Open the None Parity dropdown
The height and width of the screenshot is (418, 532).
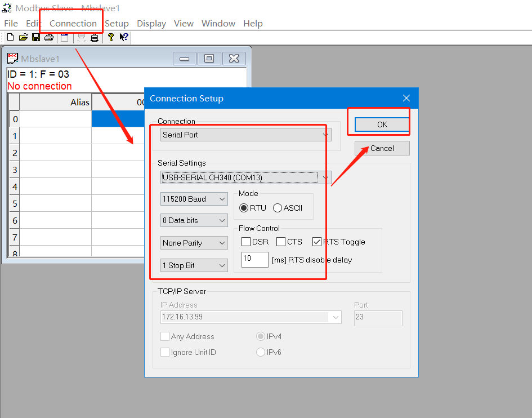(194, 243)
